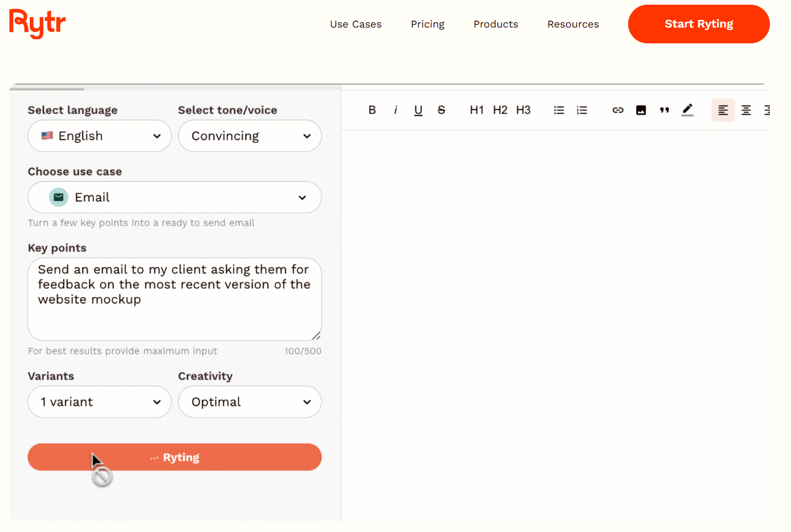This screenshot has width=791, height=532.
Task: Toggle italic formatting in editor toolbar
Action: tap(395, 110)
